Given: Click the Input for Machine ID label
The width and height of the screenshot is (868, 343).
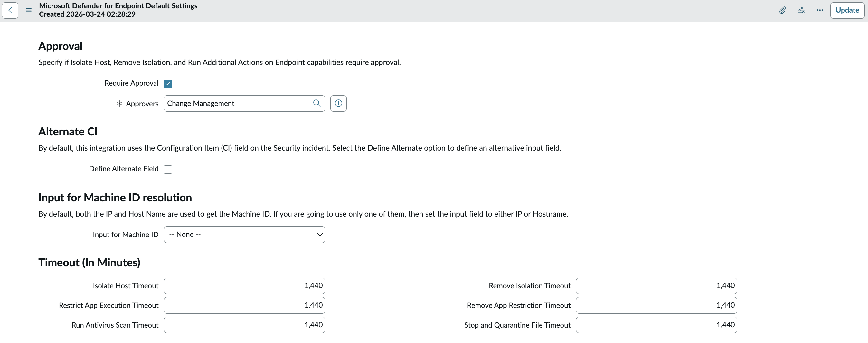Looking at the screenshot, I should click(126, 235).
